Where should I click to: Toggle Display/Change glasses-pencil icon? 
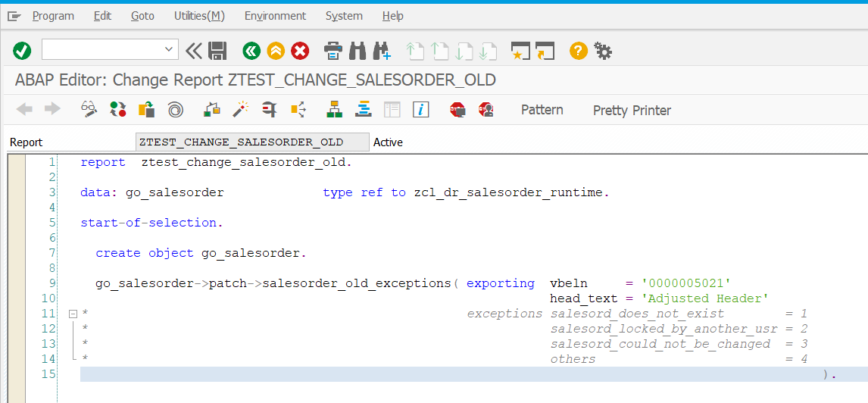coord(89,110)
